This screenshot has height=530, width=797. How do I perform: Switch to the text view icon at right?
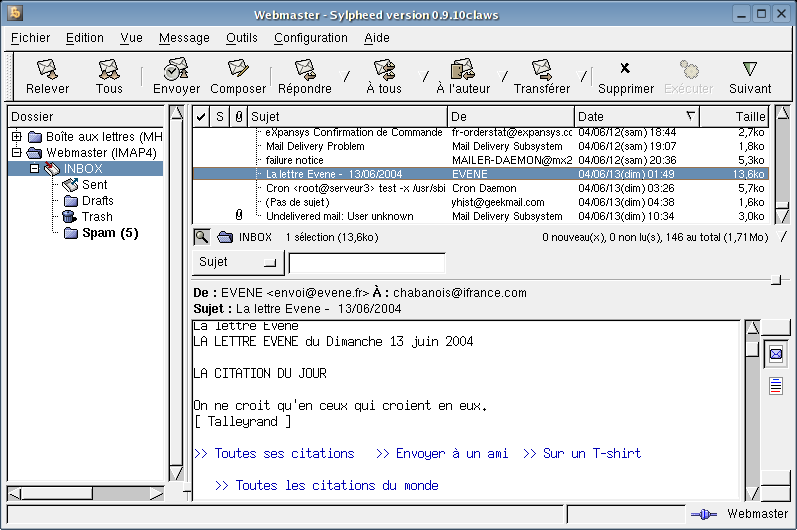pyautogui.click(x=776, y=386)
